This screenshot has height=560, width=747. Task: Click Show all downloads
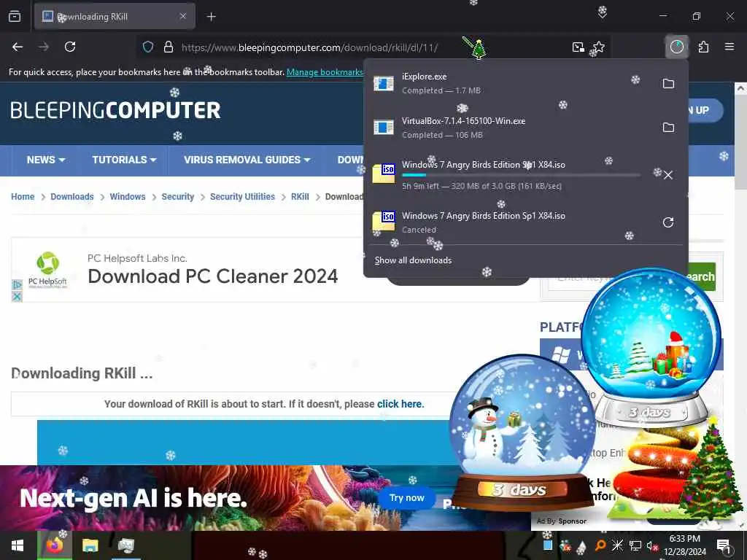pos(413,260)
